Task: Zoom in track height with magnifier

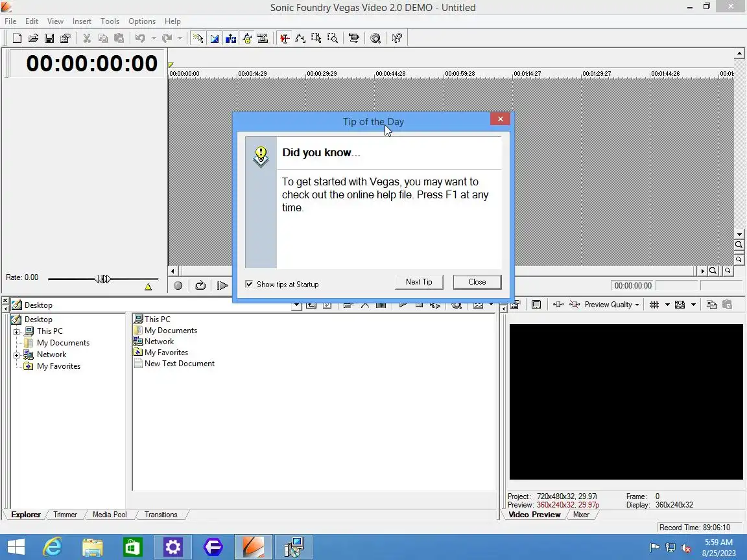Action: tap(739, 245)
